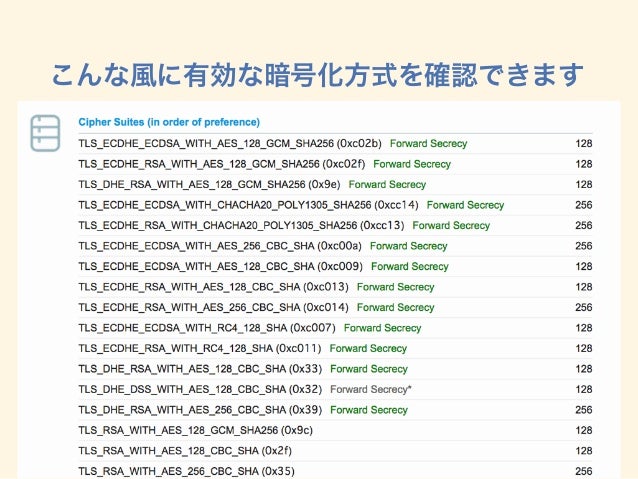Select TLS_ECDHE_ECDSA_WITH_CHACHA20_POLY1305_SHA256 (0xcc14)
The image size is (638, 479).
[248, 205]
